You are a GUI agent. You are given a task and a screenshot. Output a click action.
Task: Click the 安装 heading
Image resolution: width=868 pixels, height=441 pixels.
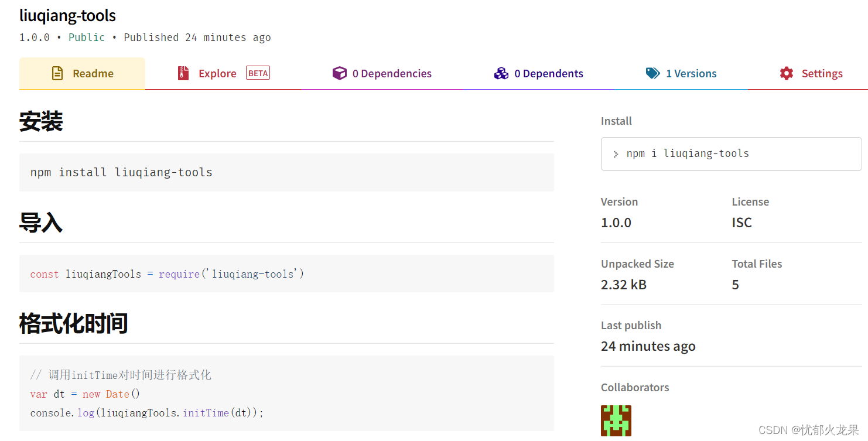[x=41, y=121]
